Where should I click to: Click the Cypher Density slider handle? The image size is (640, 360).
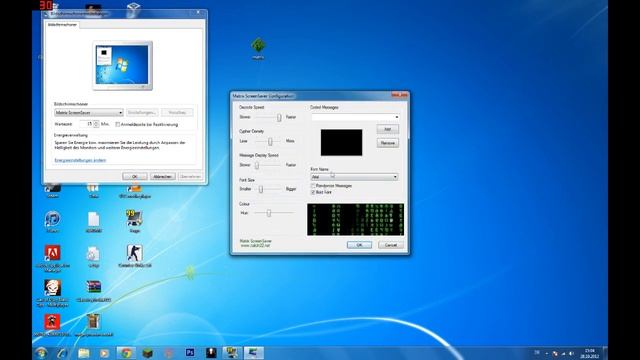(x=270, y=141)
